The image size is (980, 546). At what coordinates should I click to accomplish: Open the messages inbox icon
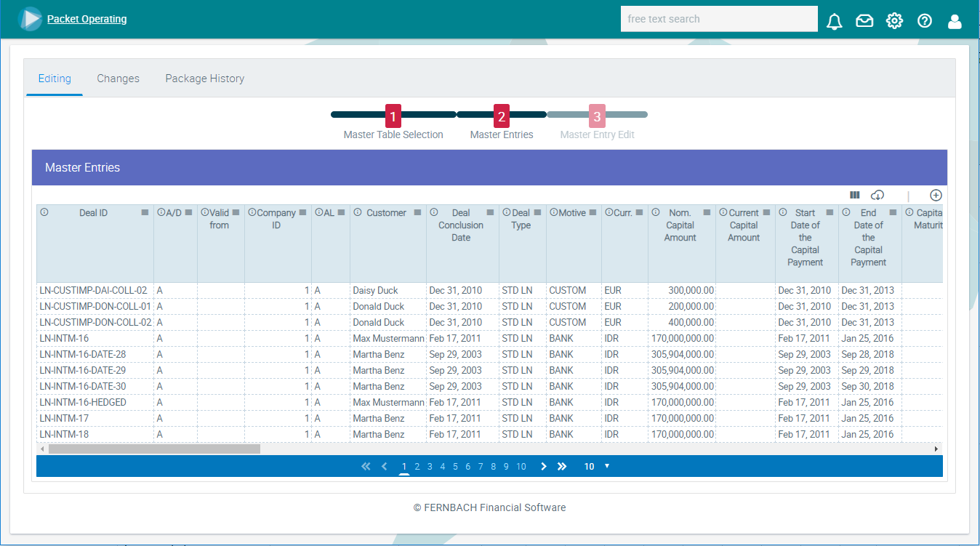pos(864,21)
